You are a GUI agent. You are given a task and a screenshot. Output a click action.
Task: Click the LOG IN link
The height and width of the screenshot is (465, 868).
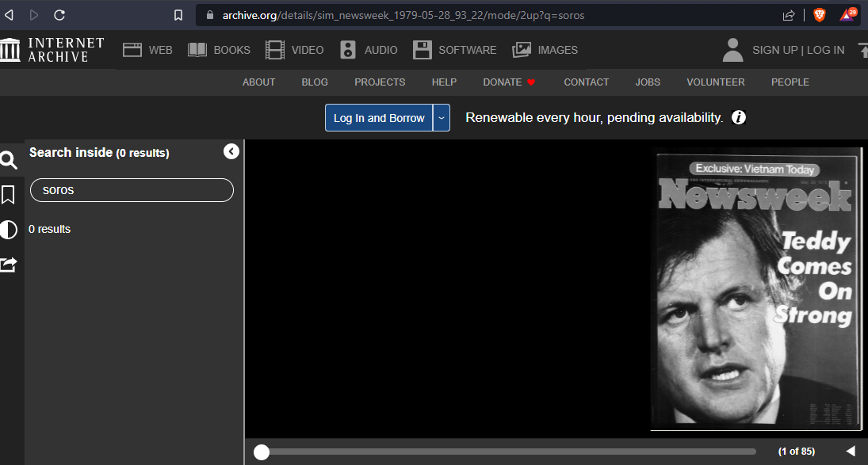point(825,50)
